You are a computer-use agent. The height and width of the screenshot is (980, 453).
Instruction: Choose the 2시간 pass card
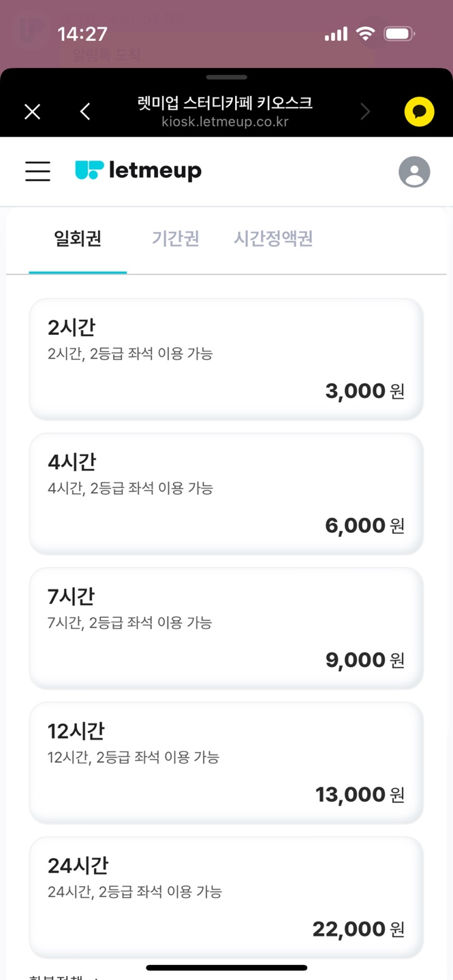(226, 359)
